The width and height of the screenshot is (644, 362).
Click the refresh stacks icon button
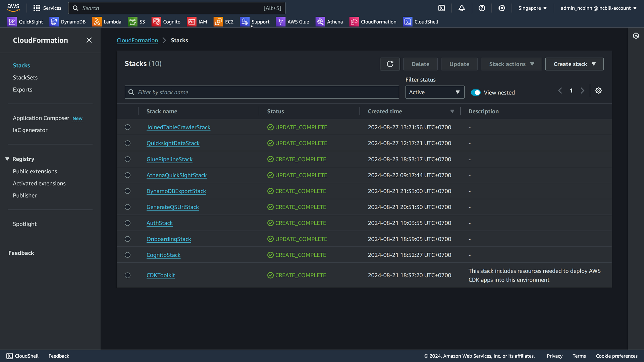pyautogui.click(x=390, y=64)
